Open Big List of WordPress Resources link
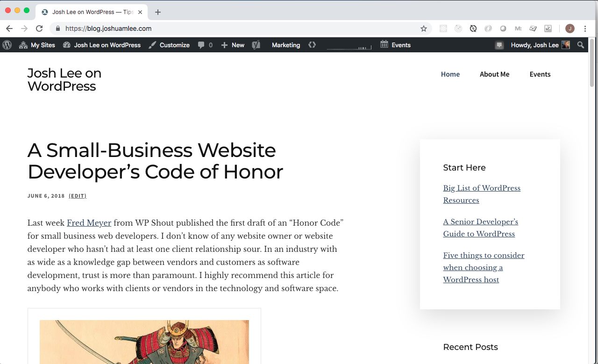 point(482,194)
